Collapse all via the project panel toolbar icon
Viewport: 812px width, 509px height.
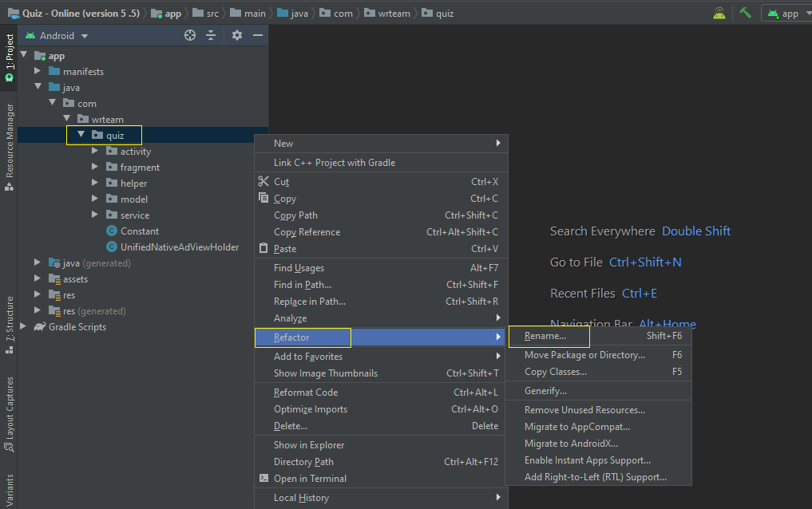pyautogui.click(x=211, y=35)
